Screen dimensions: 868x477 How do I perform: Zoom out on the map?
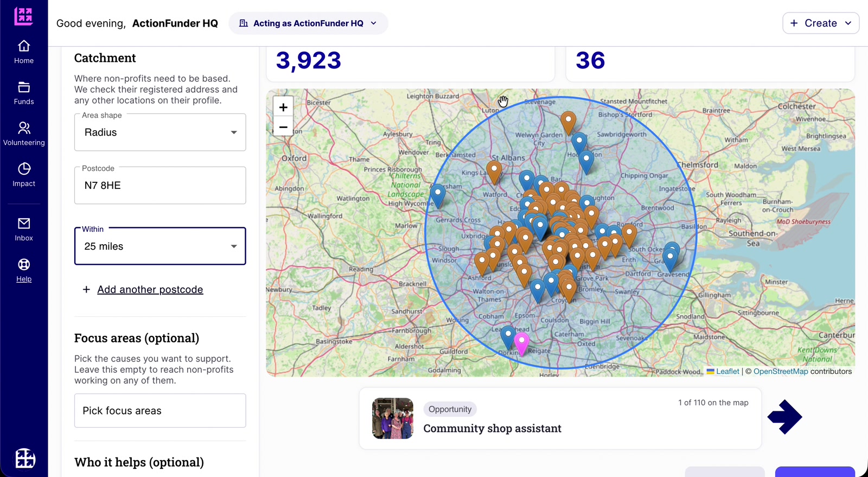pyautogui.click(x=283, y=126)
